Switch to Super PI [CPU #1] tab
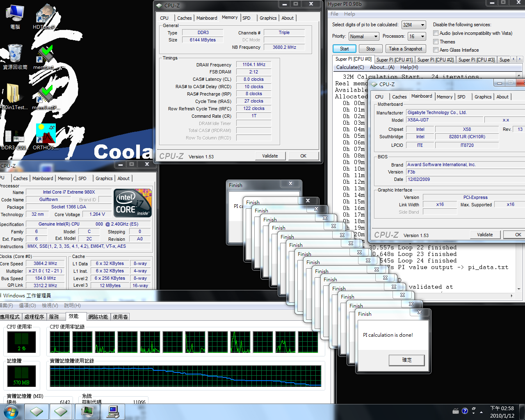The width and height of the screenshot is (525, 420). (394, 60)
